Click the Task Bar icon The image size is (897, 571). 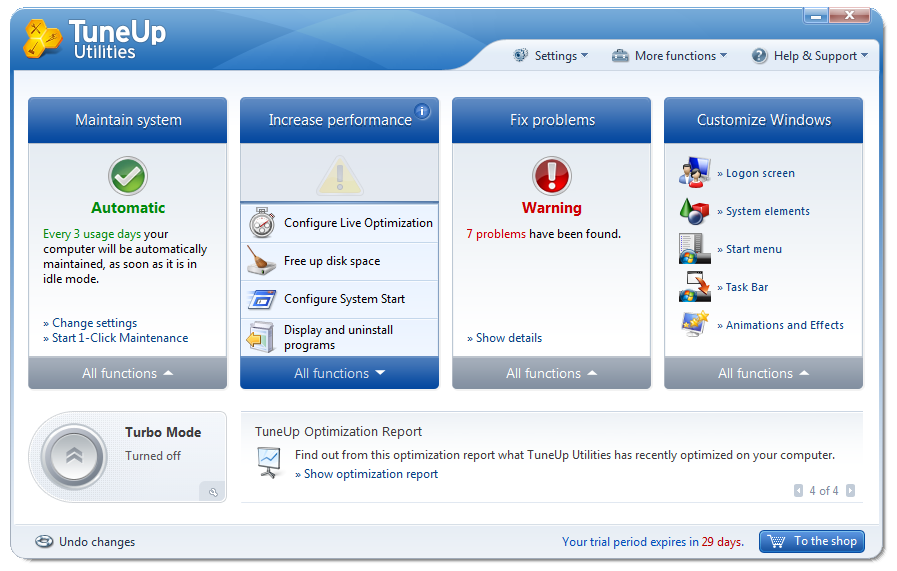tap(694, 287)
